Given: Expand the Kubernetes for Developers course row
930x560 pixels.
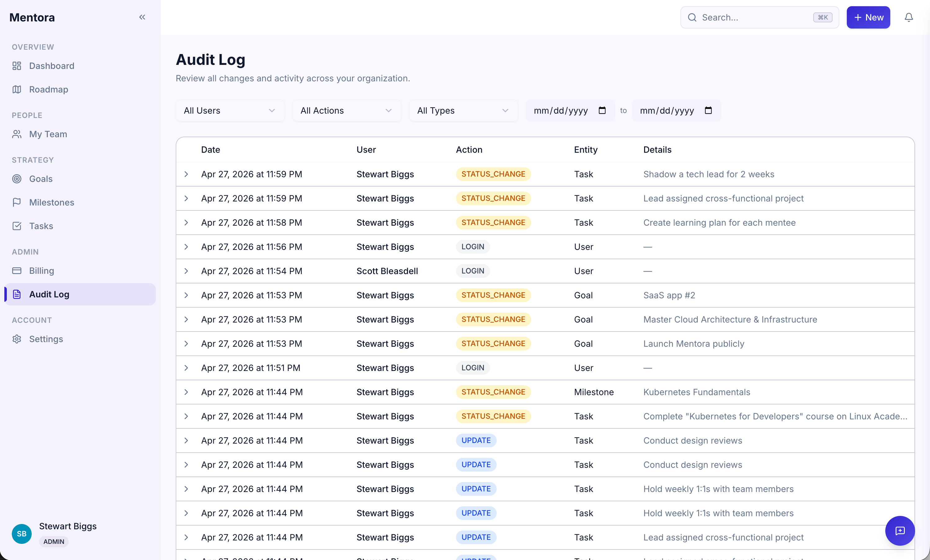Looking at the screenshot, I should 186,416.
